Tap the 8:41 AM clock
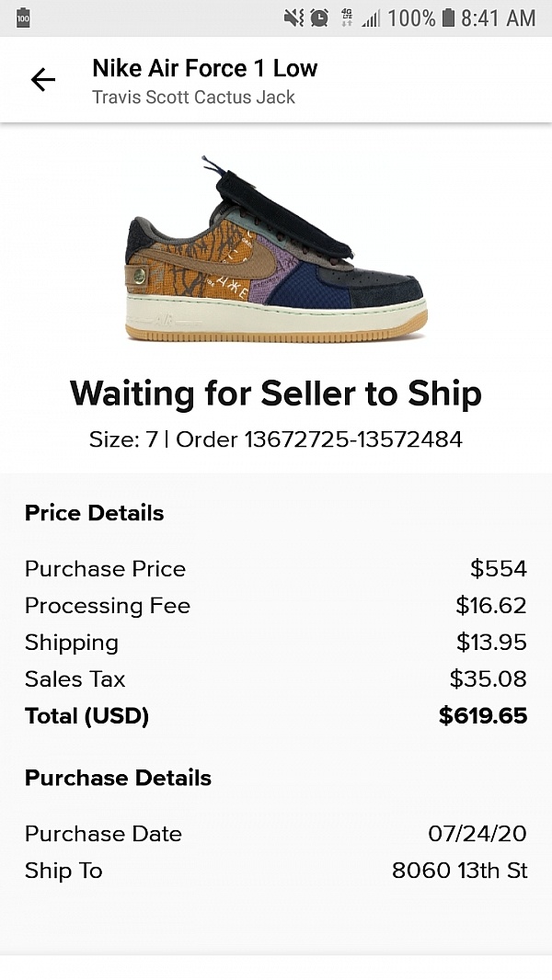Image resolution: width=552 pixels, height=980 pixels. coord(499,17)
